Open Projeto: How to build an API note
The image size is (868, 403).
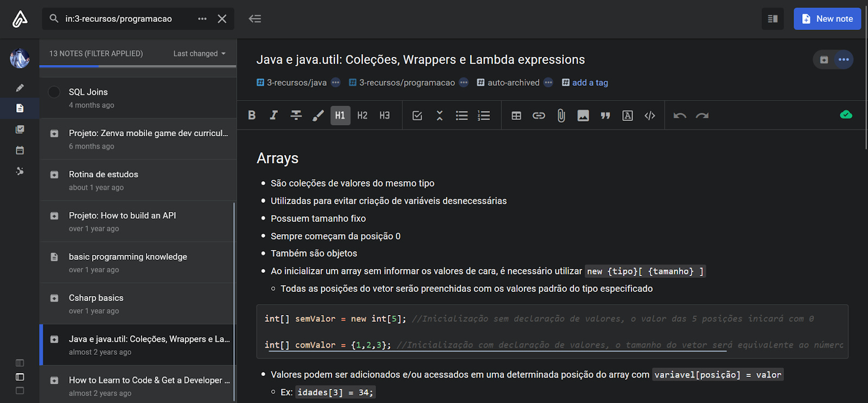138,221
